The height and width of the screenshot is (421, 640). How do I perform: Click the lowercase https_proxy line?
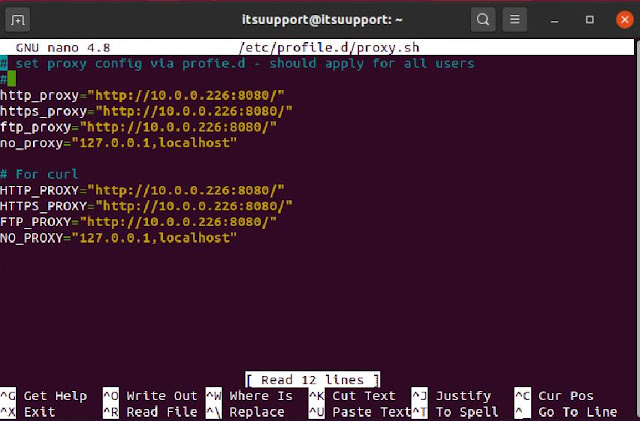[146, 111]
